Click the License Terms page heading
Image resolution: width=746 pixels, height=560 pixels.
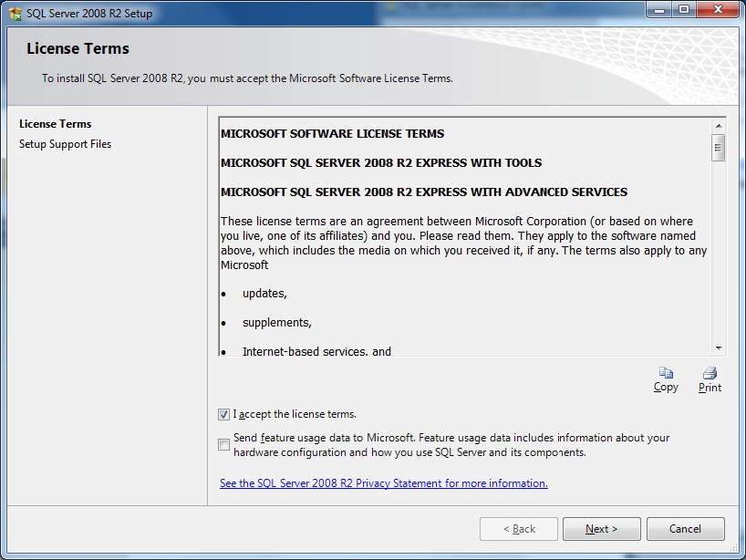pos(78,48)
